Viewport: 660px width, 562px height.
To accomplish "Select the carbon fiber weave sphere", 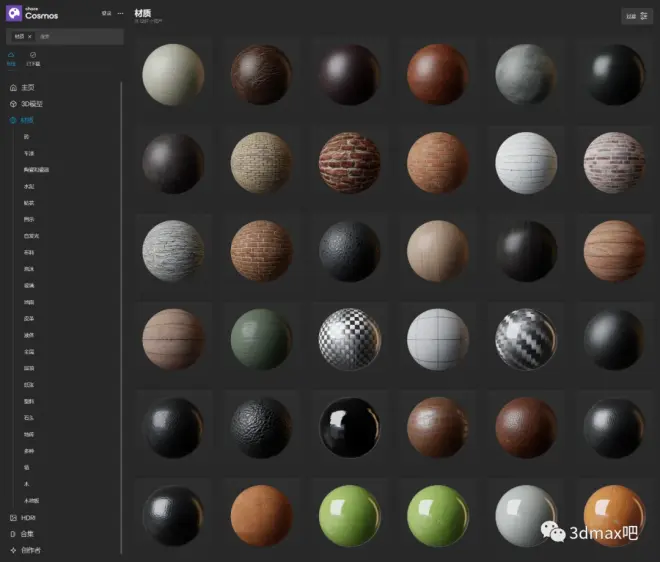I will (x=526, y=339).
